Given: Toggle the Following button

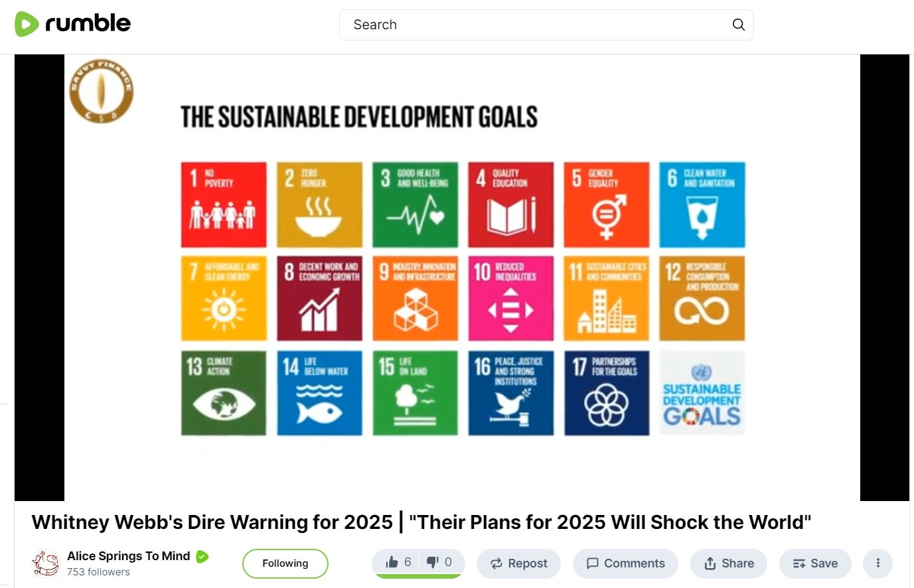Looking at the screenshot, I should coord(285,563).
